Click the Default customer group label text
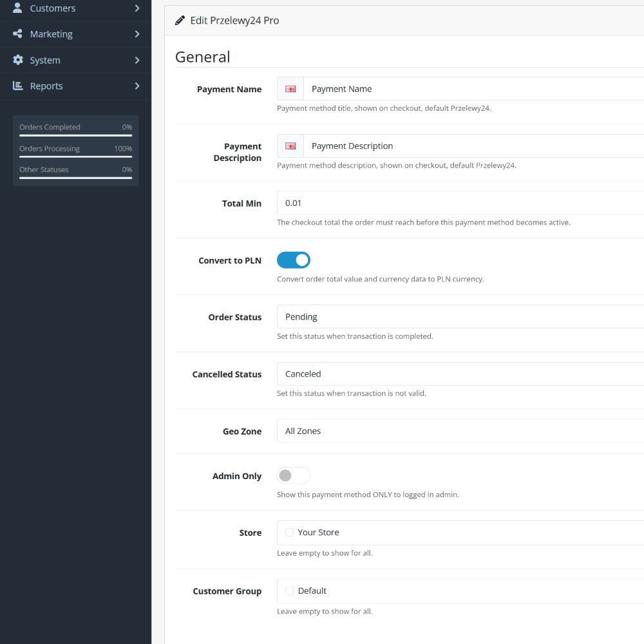Image resolution: width=644 pixels, height=644 pixels. 312,591
